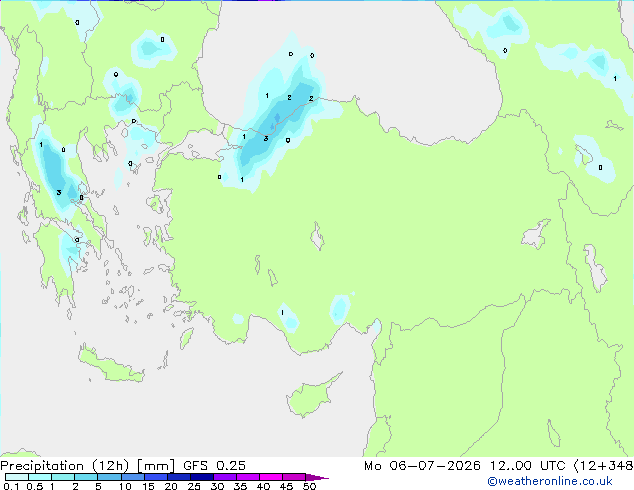Click the 0.5–1 mm legend color box
The height and width of the screenshot is (490, 634).
pyautogui.click(x=40, y=477)
